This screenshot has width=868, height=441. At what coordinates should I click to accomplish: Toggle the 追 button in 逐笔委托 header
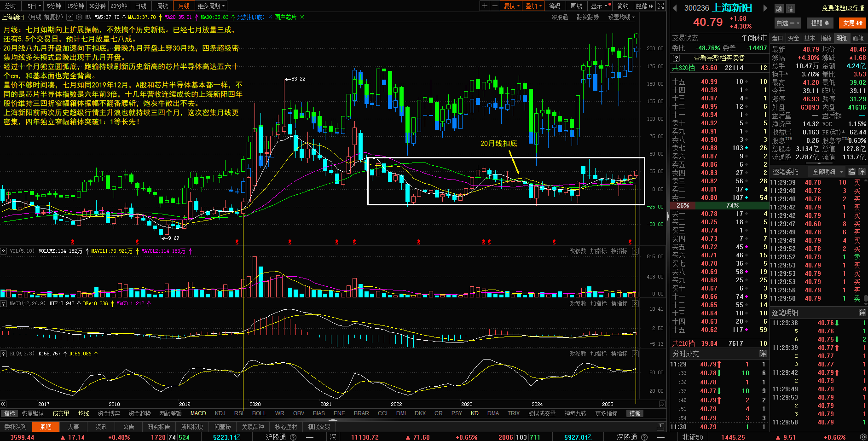tap(851, 172)
